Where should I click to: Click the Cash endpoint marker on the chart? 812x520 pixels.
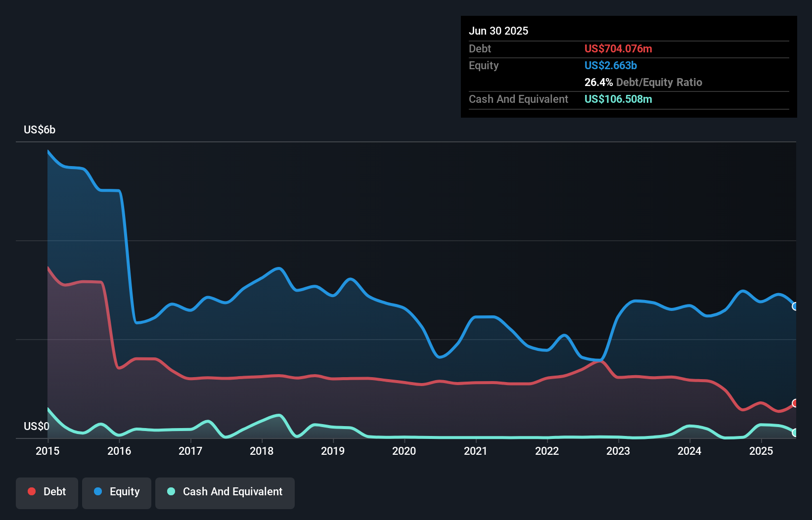[795, 432]
